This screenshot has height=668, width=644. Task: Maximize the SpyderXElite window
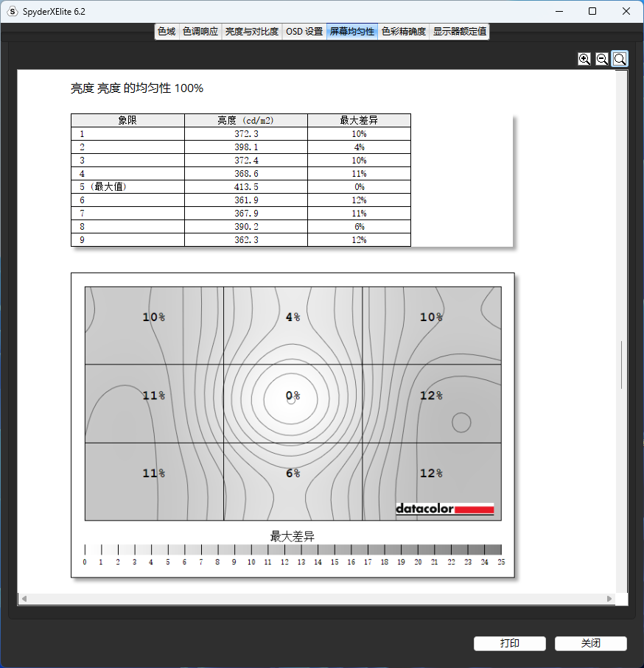(592, 12)
